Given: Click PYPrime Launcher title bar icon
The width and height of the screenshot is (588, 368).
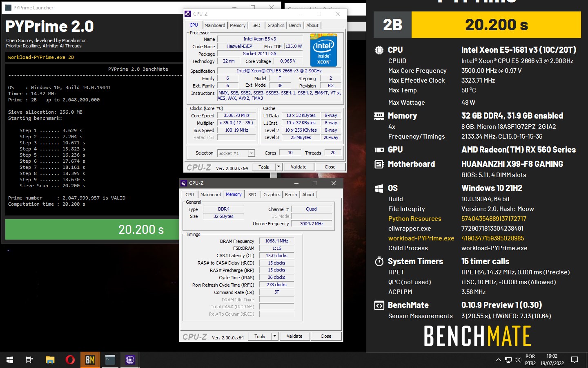Looking at the screenshot, I should pos(8,7).
